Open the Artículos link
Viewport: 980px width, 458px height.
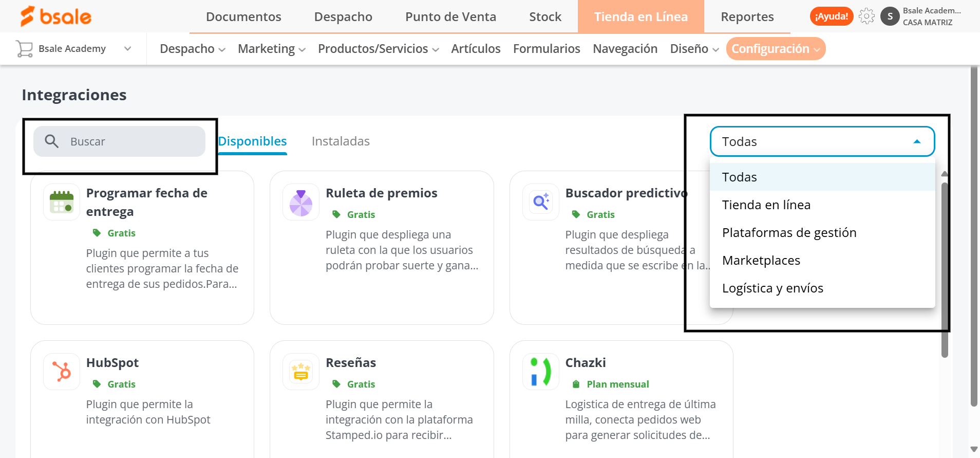click(476, 49)
